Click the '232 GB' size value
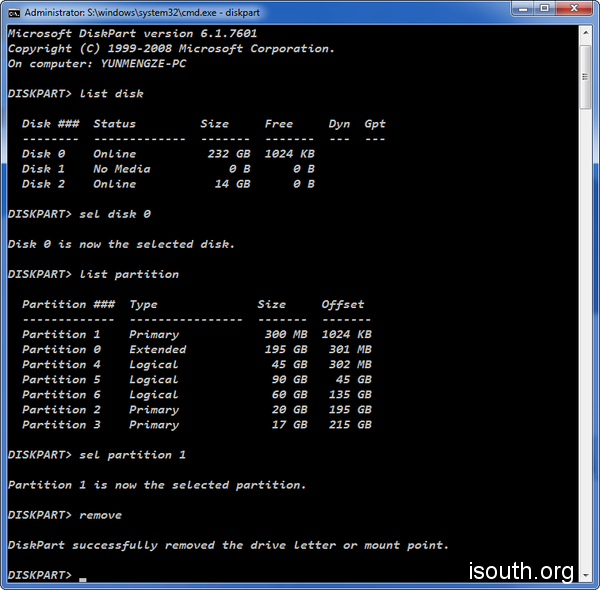The height and width of the screenshot is (590, 600). point(229,154)
